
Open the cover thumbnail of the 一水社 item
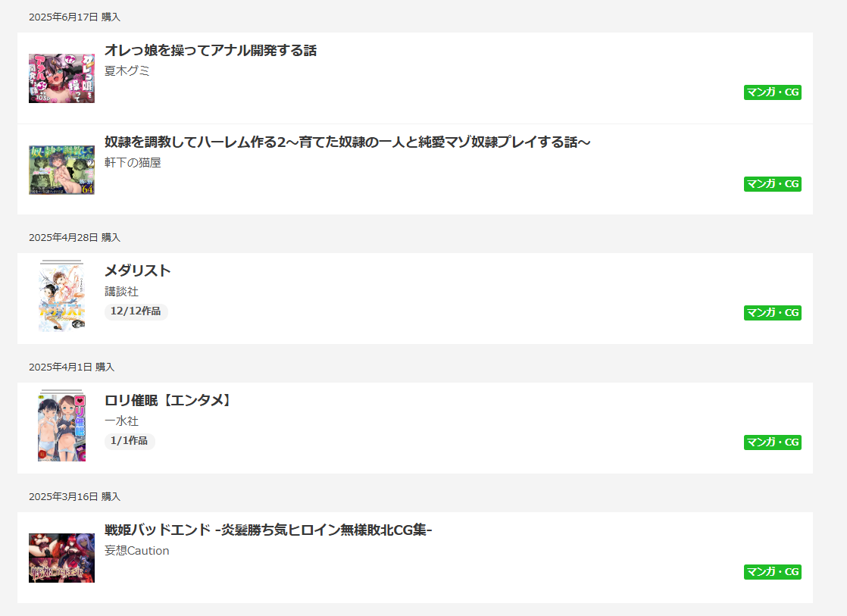61,426
